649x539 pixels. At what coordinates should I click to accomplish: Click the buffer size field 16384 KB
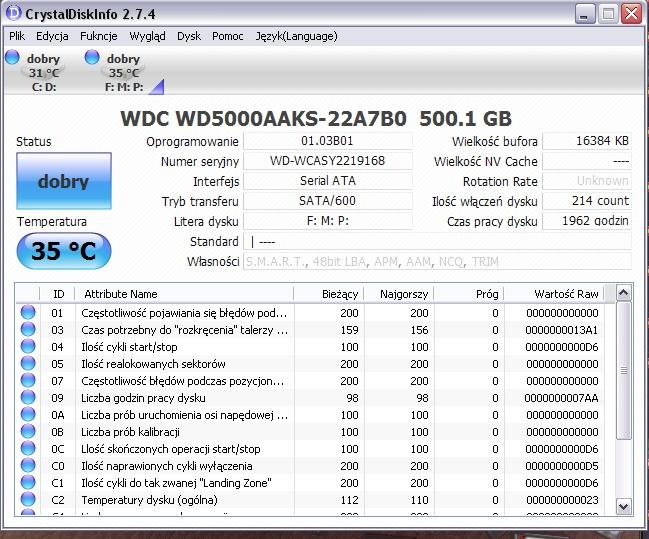(587, 141)
